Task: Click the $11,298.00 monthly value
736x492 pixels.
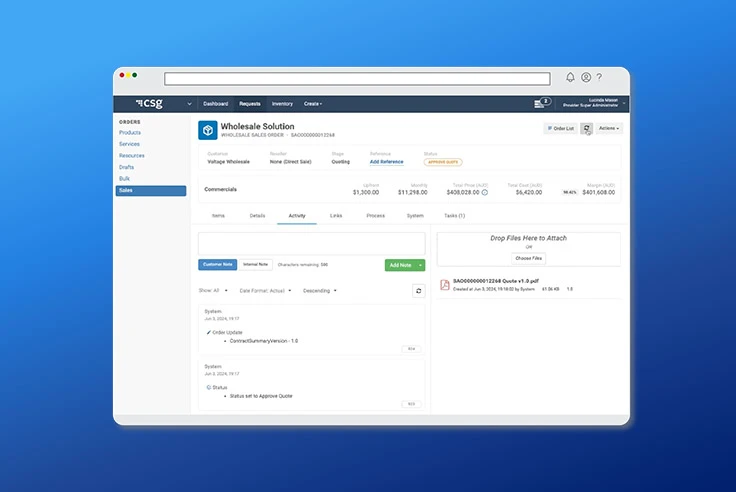Action: click(x=413, y=192)
